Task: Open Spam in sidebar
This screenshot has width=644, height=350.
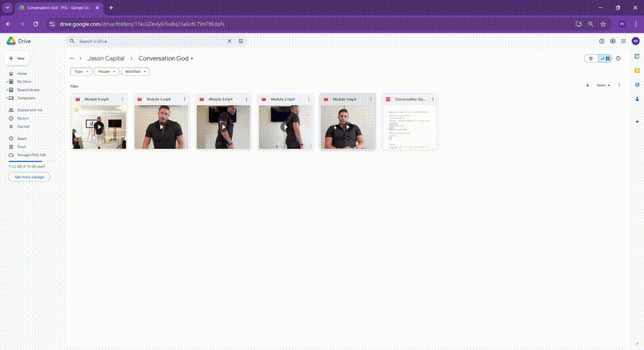Action: (x=22, y=139)
